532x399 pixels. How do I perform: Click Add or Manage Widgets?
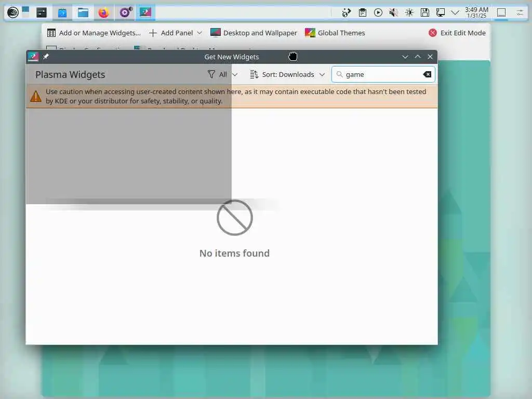tap(94, 33)
